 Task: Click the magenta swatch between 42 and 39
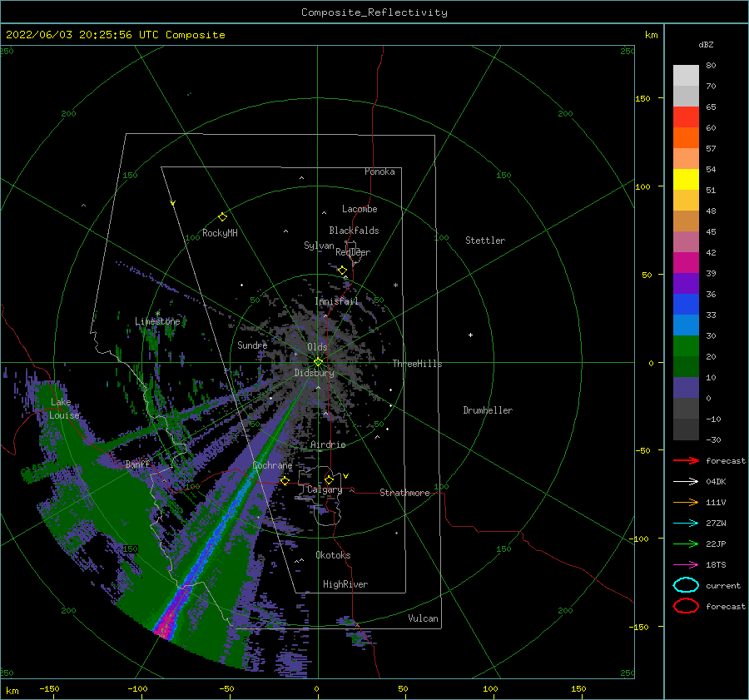[x=686, y=263]
